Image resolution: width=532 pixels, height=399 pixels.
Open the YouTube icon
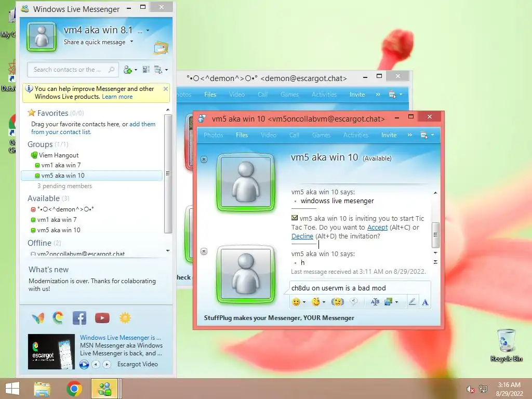click(x=102, y=318)
